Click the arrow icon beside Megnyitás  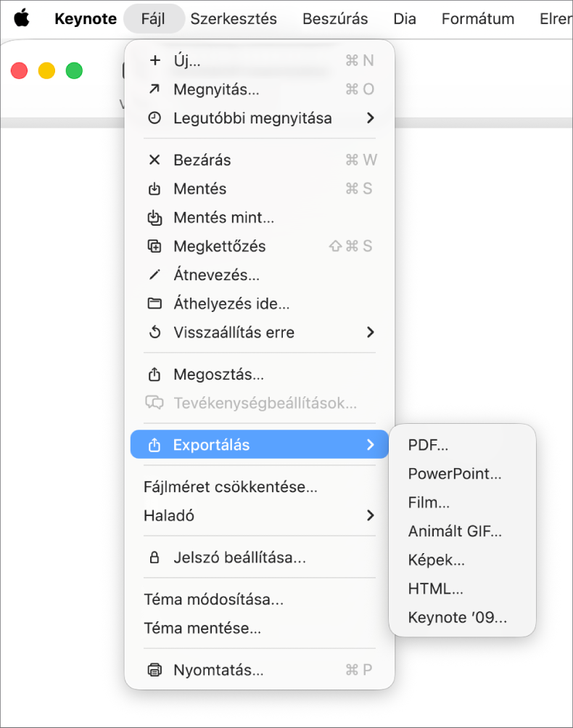pos(154,89)
